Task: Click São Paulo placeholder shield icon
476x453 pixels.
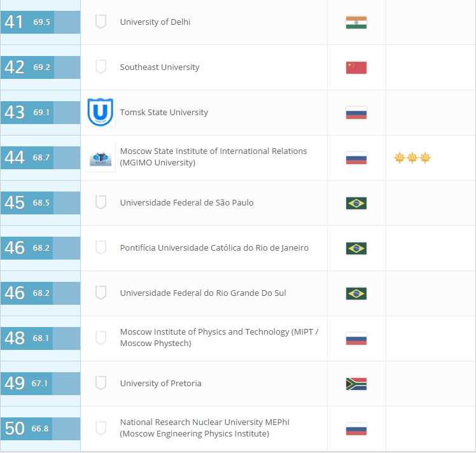Action: coord(101,202)
